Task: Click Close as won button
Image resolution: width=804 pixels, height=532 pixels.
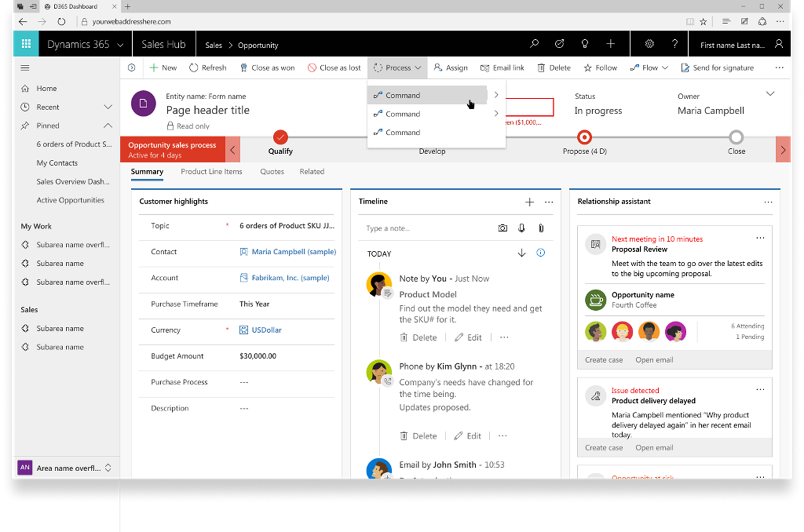Action: tap(267, 68)
